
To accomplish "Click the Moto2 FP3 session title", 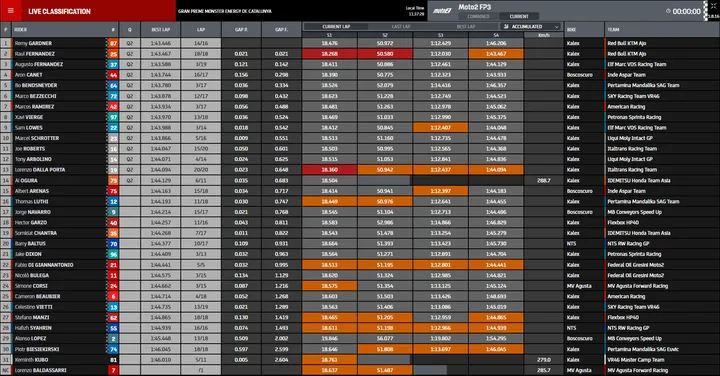I will click(x=474, y=7).
